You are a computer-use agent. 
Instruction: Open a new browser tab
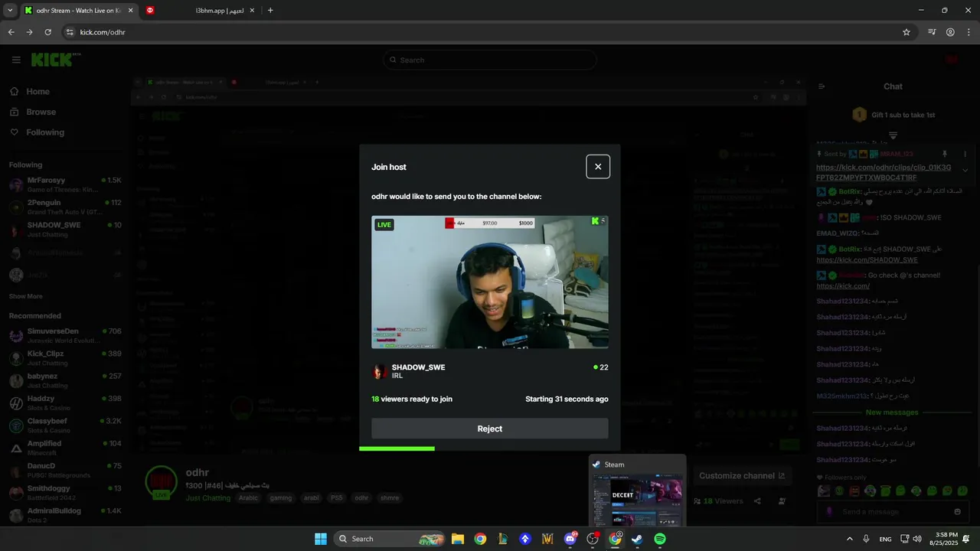point(270,11)
